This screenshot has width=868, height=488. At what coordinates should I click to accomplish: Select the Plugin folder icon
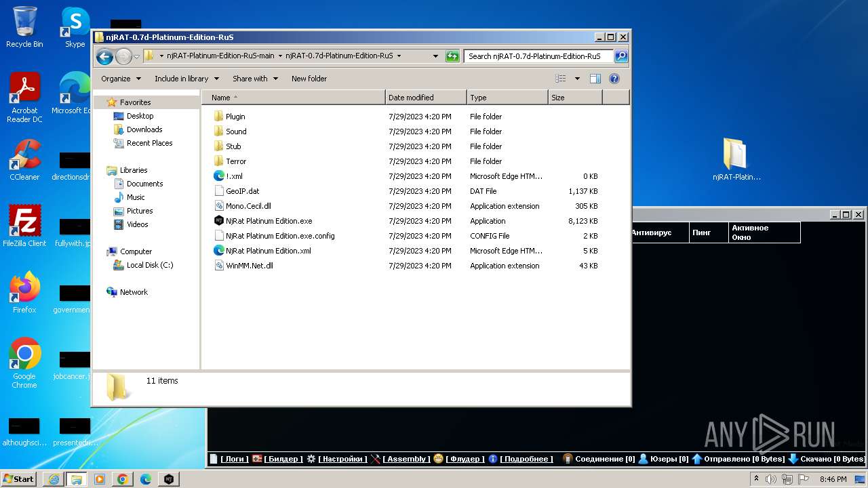[218, 117]
